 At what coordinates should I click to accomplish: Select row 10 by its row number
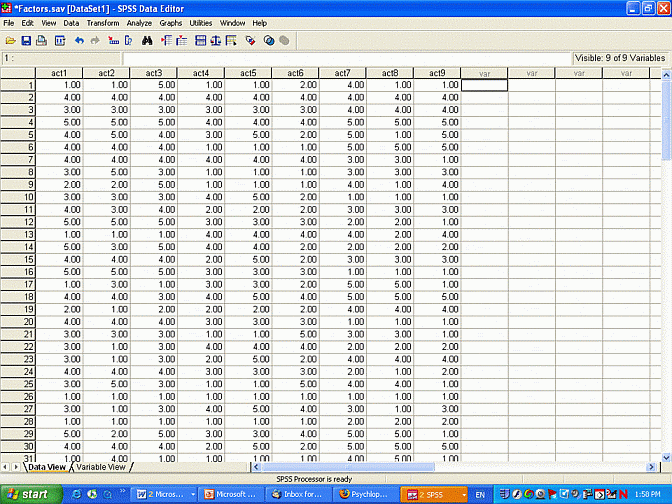click(17, 197)
